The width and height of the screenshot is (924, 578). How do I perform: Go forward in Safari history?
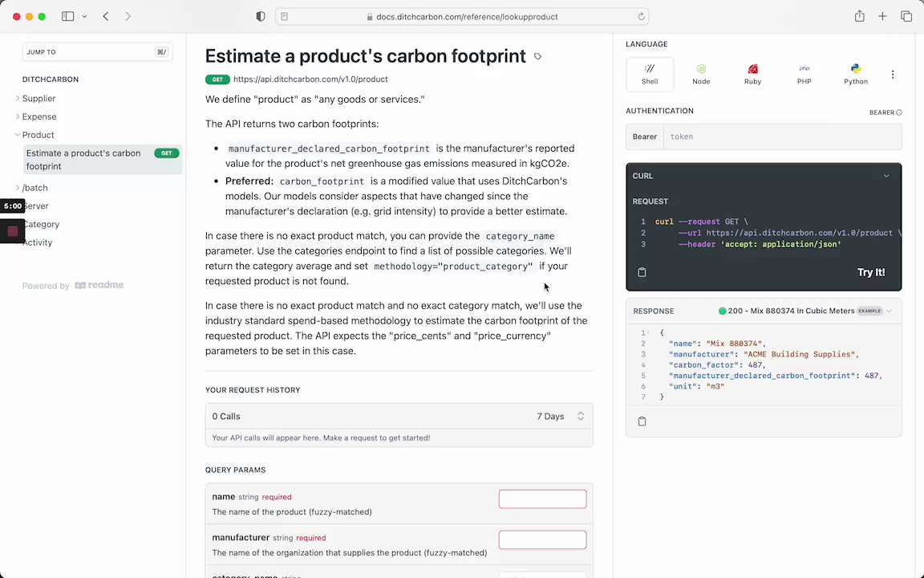tap(128, 17)
